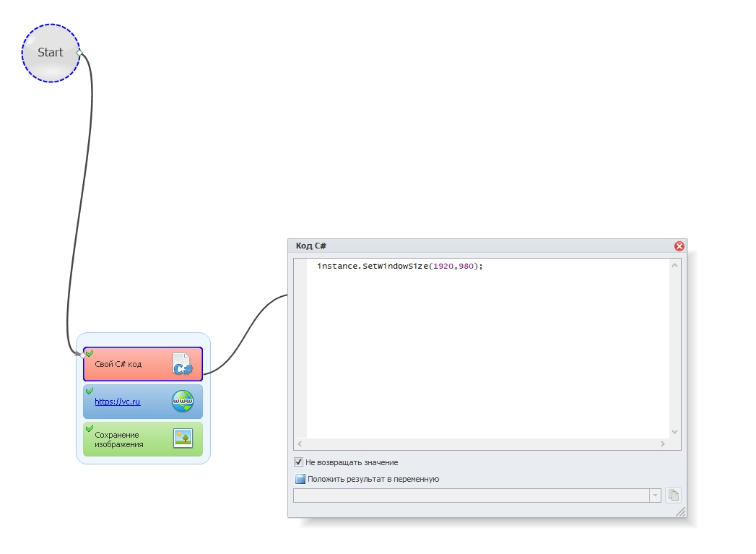This screenshot has width=756, height=554.
Task: Click the copy variable icon button
Action: (673, 495)
